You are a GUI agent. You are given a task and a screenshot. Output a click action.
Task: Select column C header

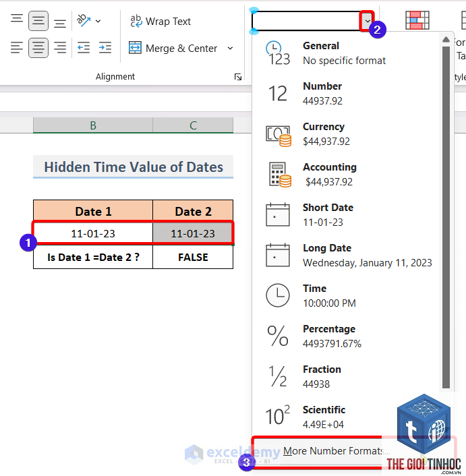[x=193, y=125]
